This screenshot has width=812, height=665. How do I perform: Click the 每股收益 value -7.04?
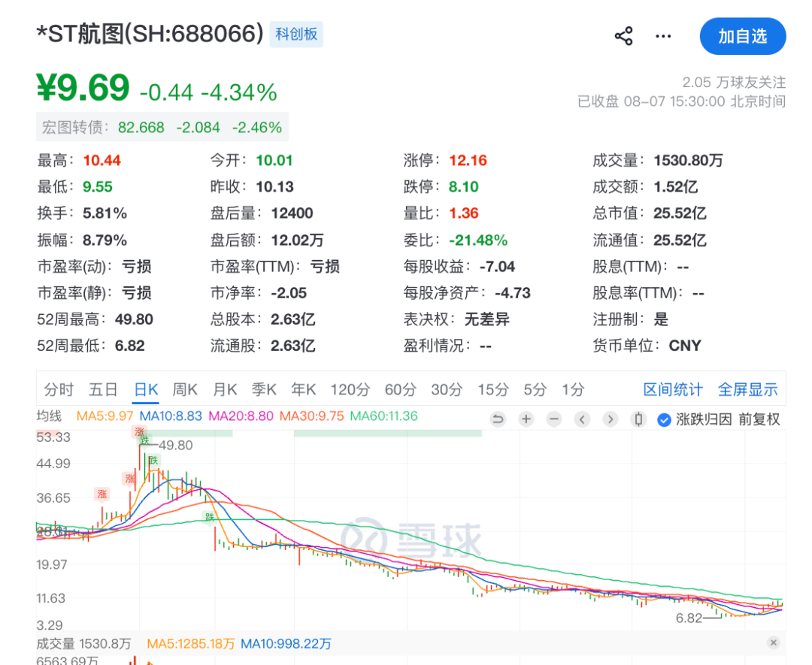(497, 267)
